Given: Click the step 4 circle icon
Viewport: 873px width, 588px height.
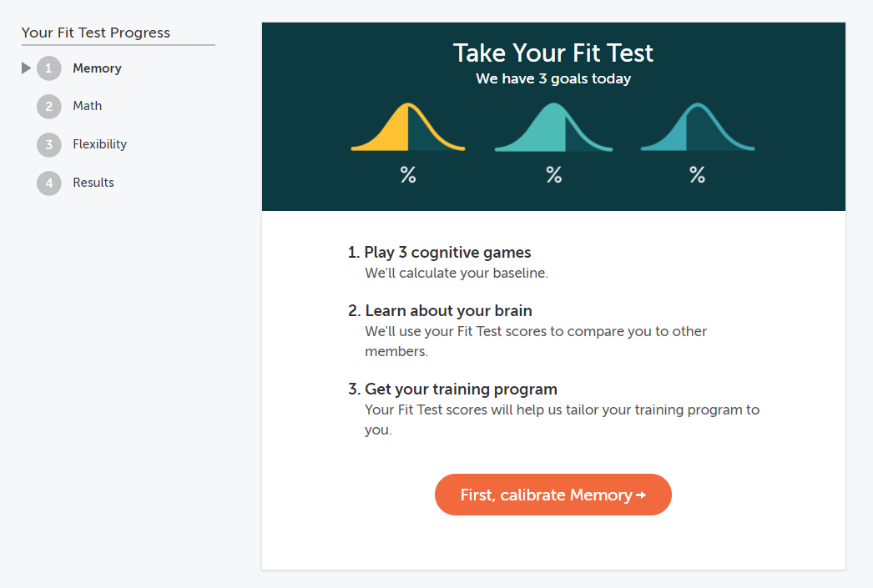Looking at the screenshot, I should [49, 183].
